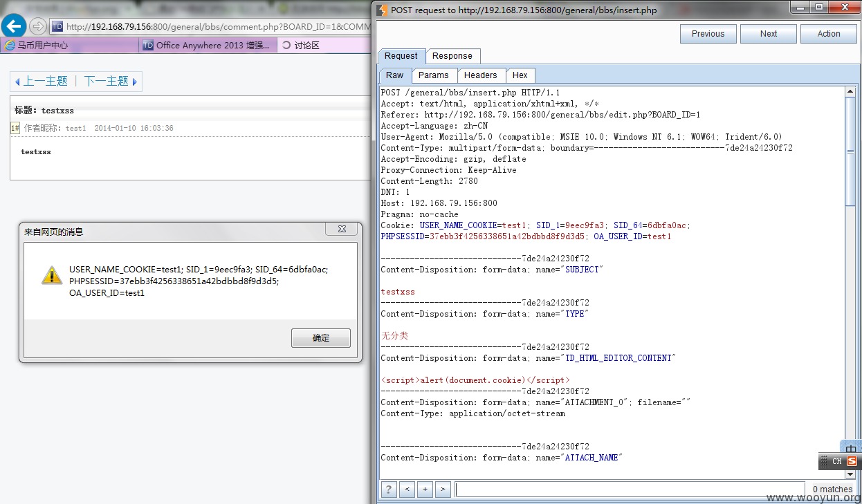Click the PHPSESSID cookie value in request
Screen dimensions: 862x504
click(508, 236)
